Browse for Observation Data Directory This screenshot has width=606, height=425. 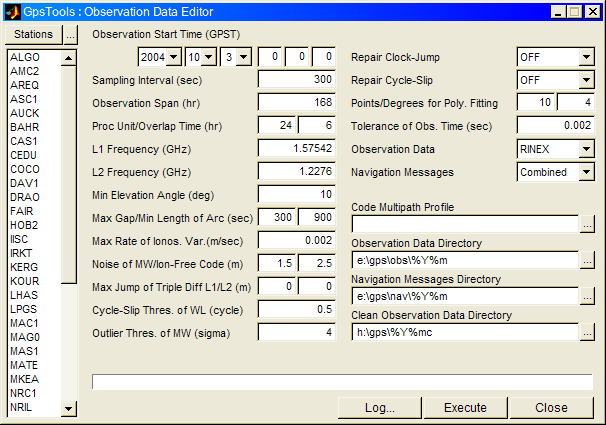(587, 260)
